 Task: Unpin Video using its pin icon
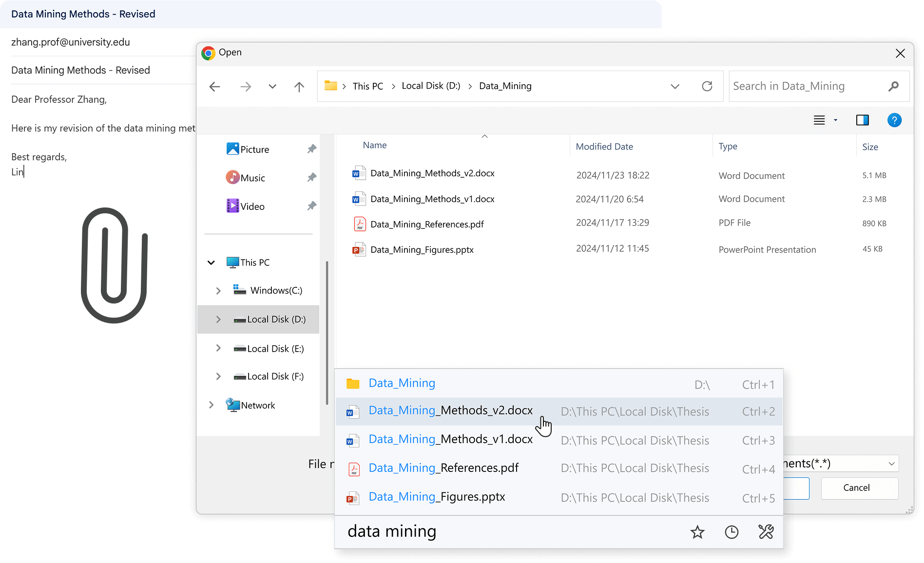coord(312,206)
